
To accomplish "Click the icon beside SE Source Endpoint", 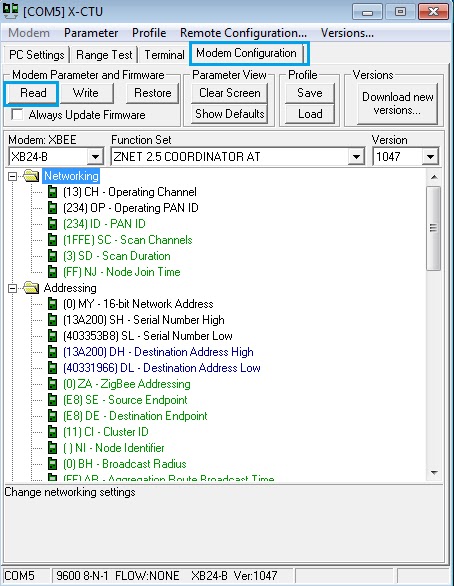I will [53, 400].
